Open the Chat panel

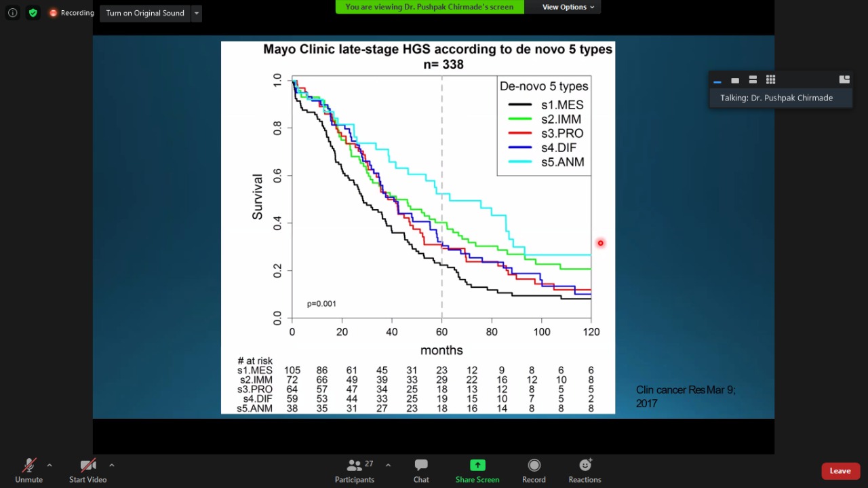pos(421,470)
